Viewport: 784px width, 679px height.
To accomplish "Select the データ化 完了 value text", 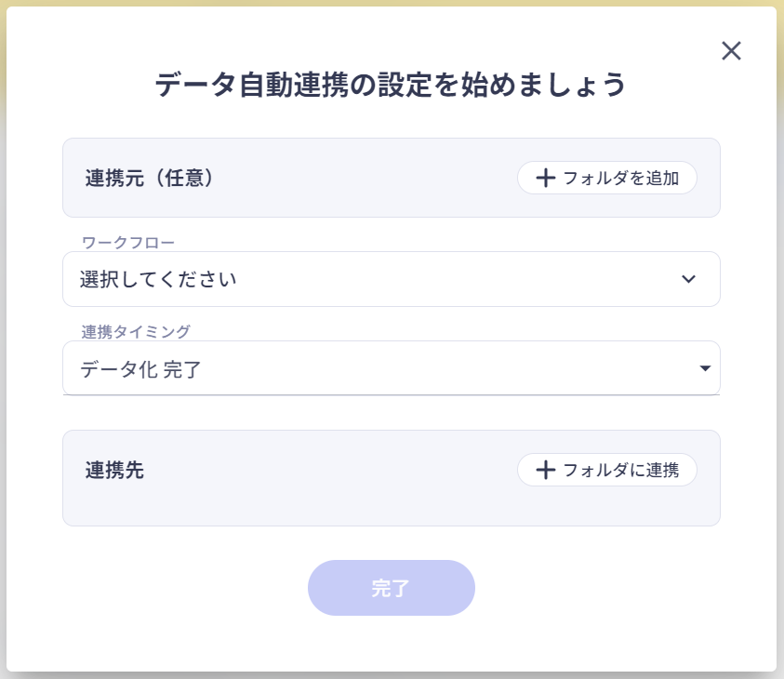I will click(x=140, y=369).
